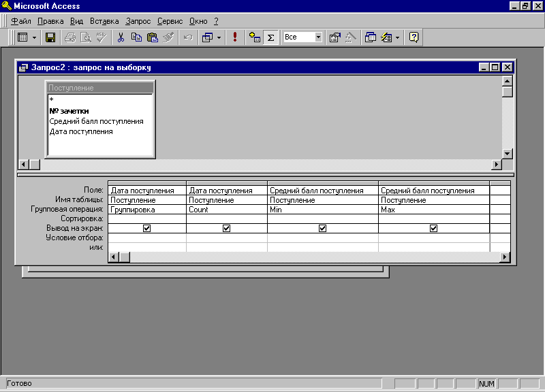Image resolution: width=545 pixels, height=392 pixels.
Task: Click the Undo arrow icon
Action: point(188,37)
